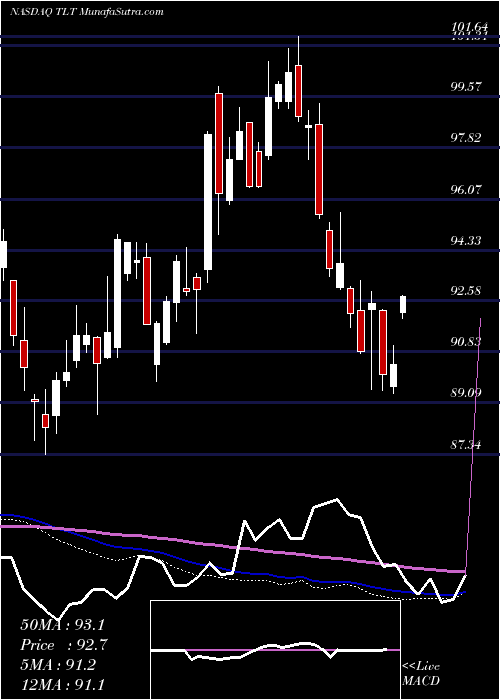Image resolution: width=500 pixels, height=700 pixels.
Task: Click the 99.57 price level label
Action: coord(466,87)
